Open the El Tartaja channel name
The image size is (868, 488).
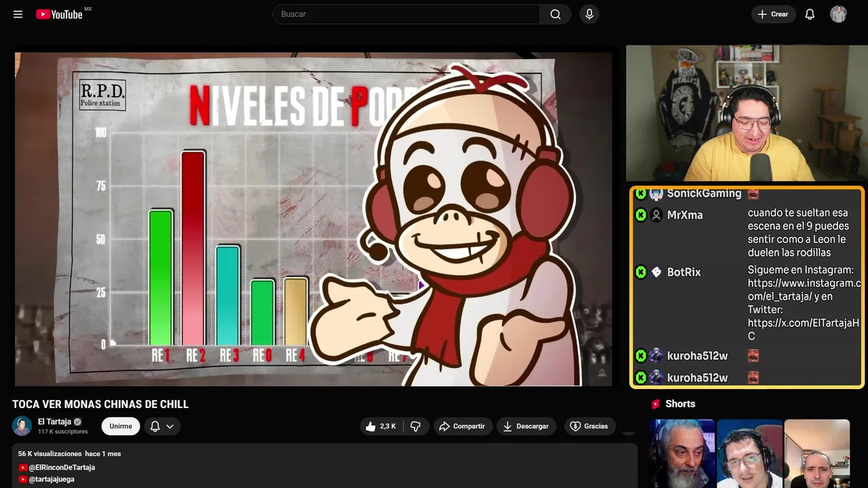(x=54, y=422)
